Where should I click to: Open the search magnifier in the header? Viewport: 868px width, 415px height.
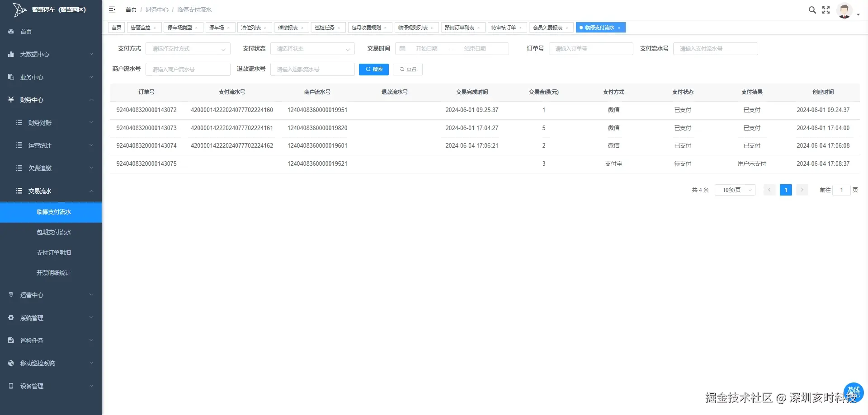click(812, 10)
